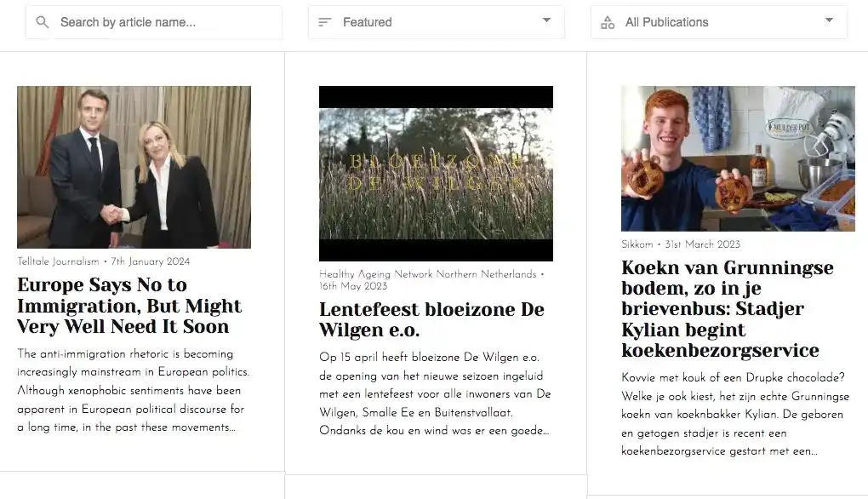
Task: Click the sort lines icon beside Featured
Action: pos(324,22)
